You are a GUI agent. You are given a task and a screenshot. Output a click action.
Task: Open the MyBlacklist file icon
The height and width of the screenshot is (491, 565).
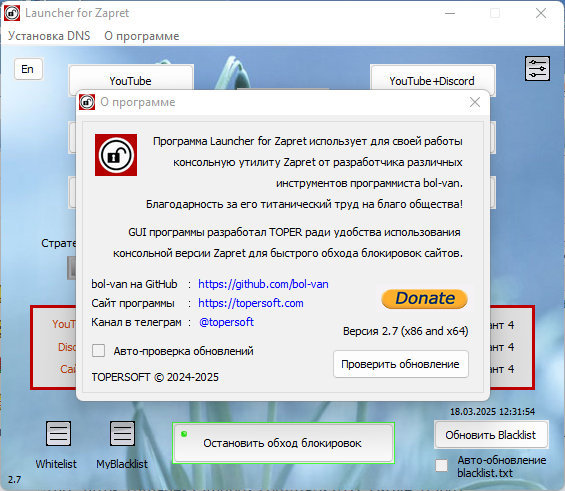pos(123,433)
